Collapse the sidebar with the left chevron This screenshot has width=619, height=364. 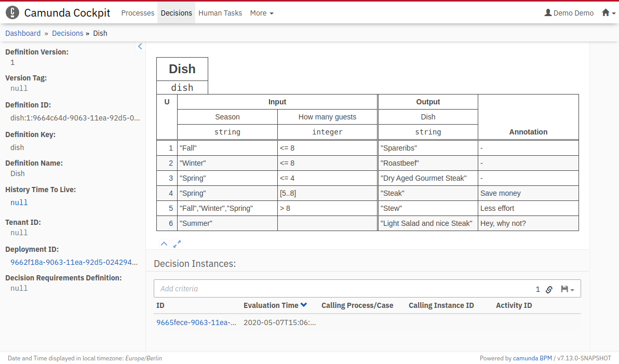[x=140, y=47]
